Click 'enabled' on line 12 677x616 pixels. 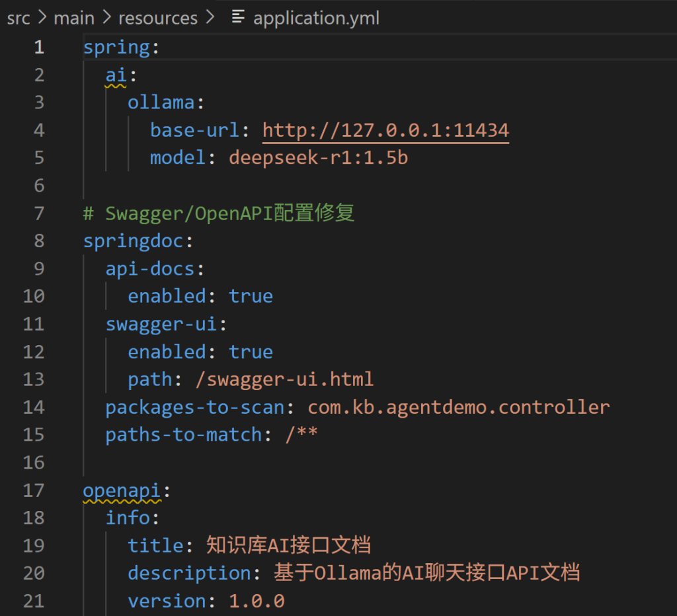coord(167,352)
